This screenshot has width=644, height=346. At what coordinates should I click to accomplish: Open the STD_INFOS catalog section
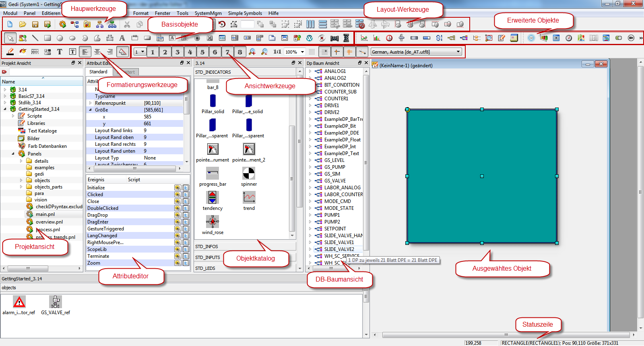point(206,247)
